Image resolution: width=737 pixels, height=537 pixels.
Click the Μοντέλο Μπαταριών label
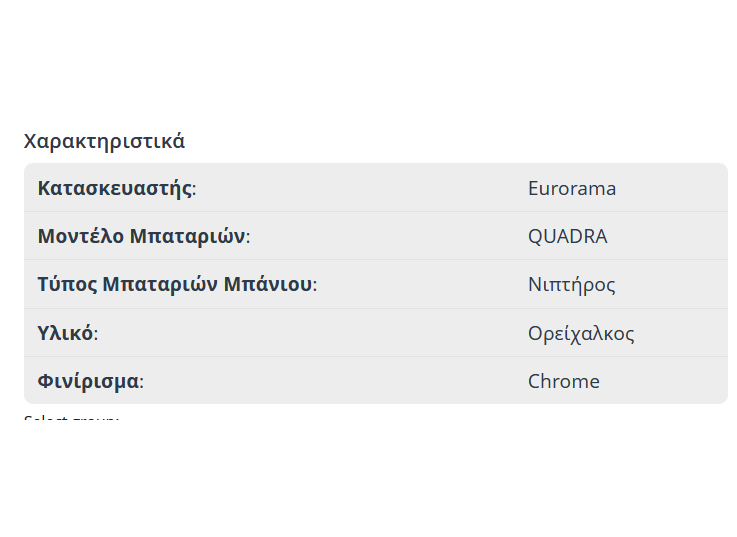[x=142, y=236]
